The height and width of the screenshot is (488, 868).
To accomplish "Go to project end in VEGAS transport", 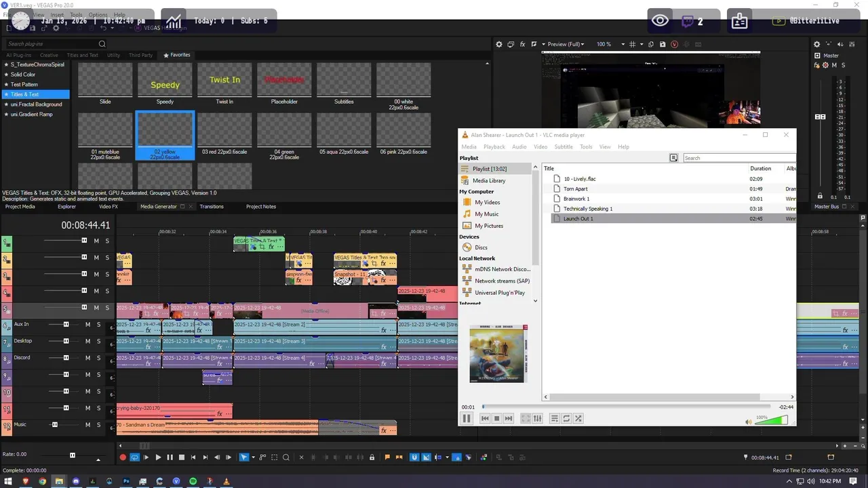I will [205, 457].
